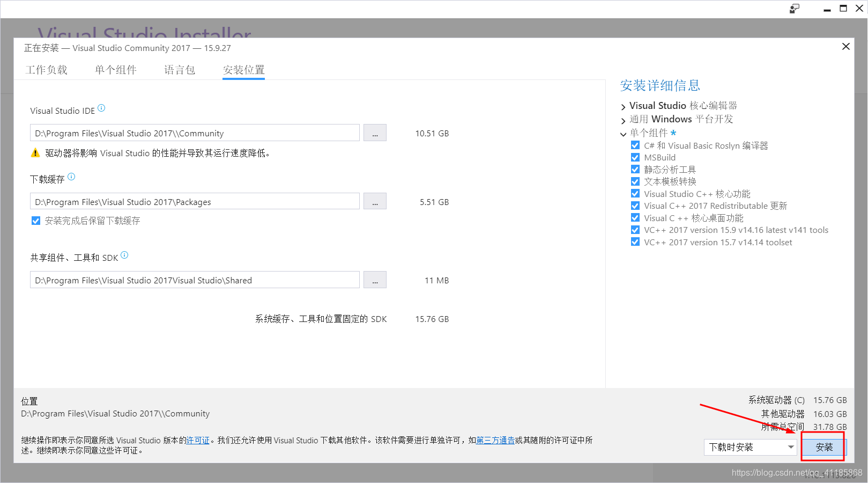Image resolution: width=868 pixels, height=483 pixels.
Task: Toggle 安装完成后保留下载缓存 checkbox
Action: tap(36, 221)
